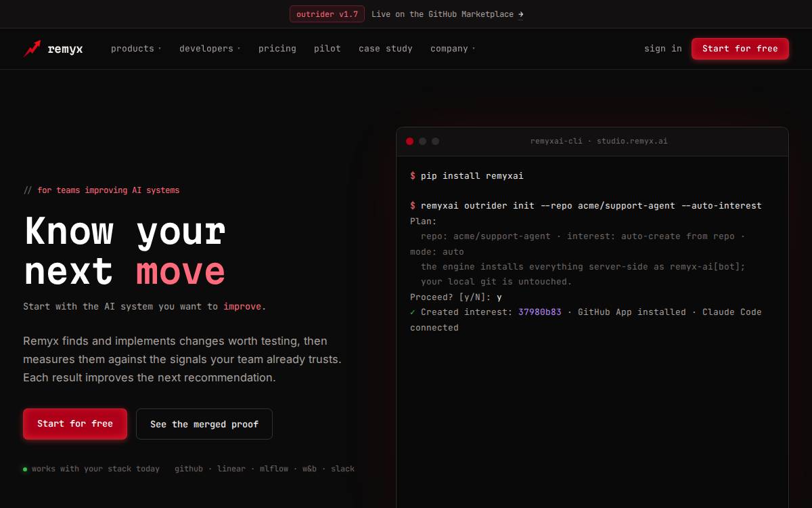Click the pink word improve in subtitle
Viewport: 812px width, 508px height.
(242, 307)
